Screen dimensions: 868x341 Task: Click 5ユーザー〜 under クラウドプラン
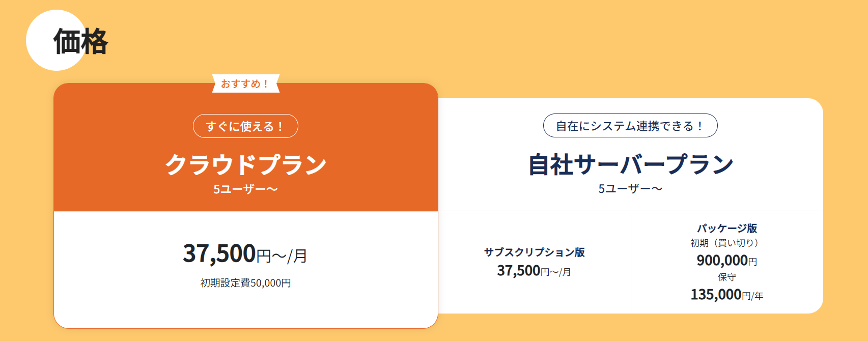coord(245,189)
